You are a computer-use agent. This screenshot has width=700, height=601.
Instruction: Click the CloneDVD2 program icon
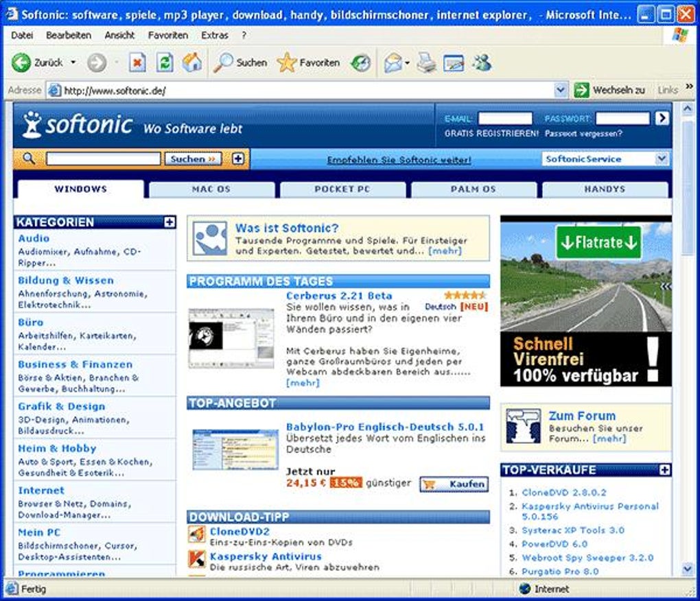coord(196,534)
